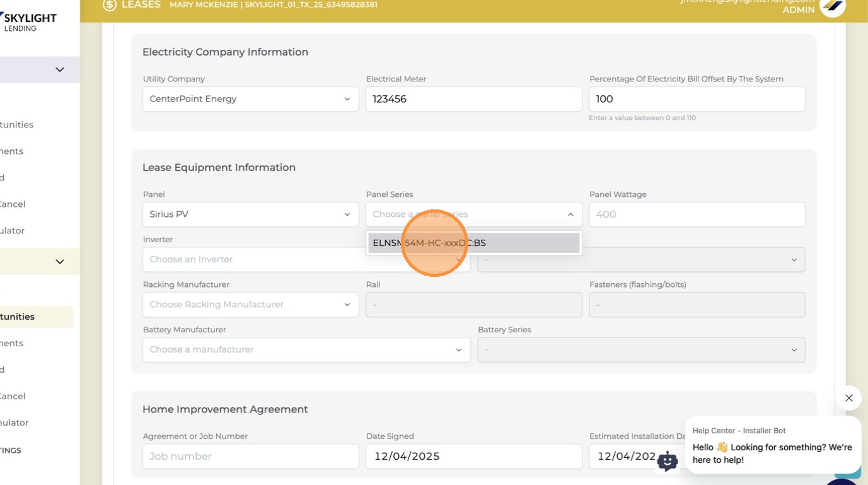Collapse the Panel Series dropdown
The height and width of the screenshot is (485, 868).
click(570, 214)
